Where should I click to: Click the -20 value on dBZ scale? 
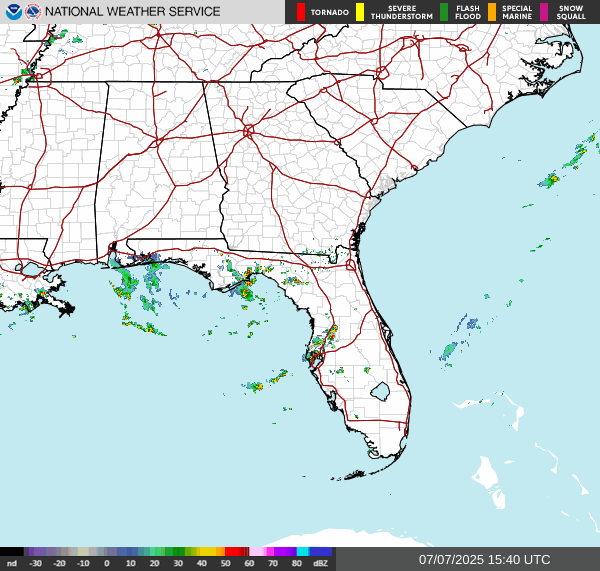click(x=59, y=563)
